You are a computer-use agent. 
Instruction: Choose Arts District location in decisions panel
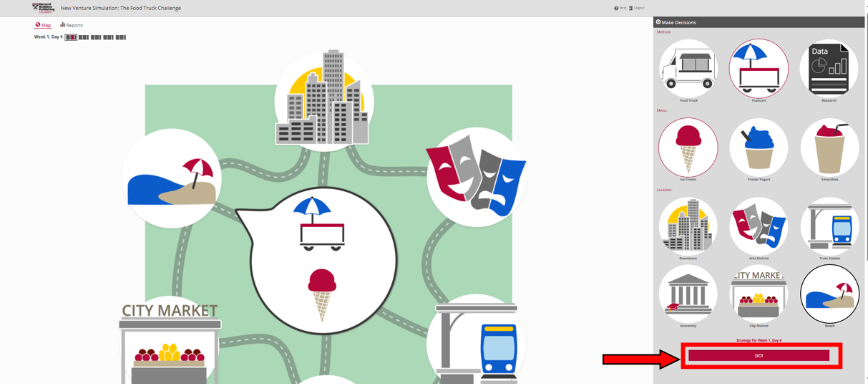[x=759, y=226]
